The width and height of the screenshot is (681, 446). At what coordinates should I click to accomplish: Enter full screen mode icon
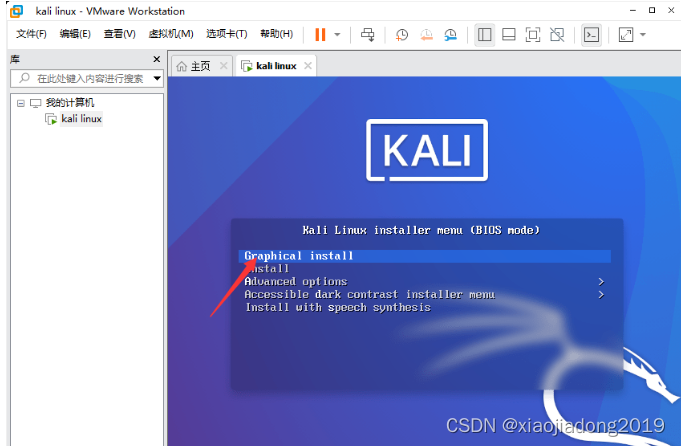[533, 35]
